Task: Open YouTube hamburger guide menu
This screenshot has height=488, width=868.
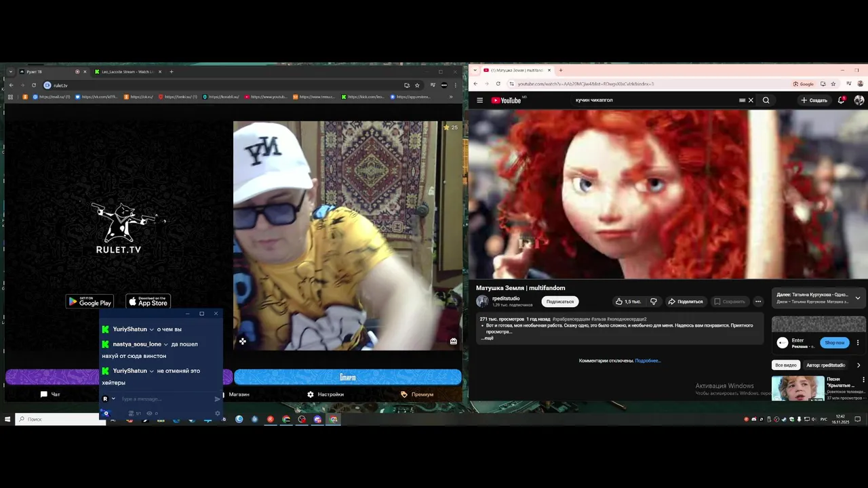Action: tap(479, 100)
